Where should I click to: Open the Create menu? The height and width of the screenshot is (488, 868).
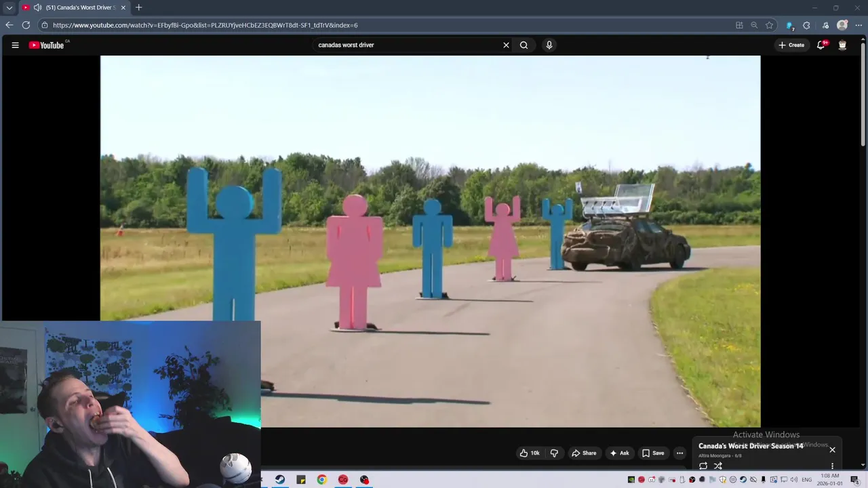click(x=791, y=45)
